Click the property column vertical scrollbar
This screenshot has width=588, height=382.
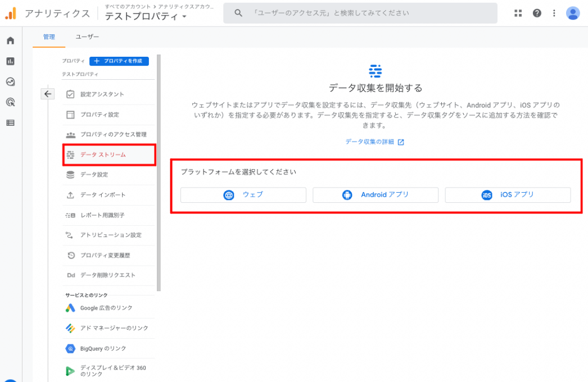coord(159,172)
